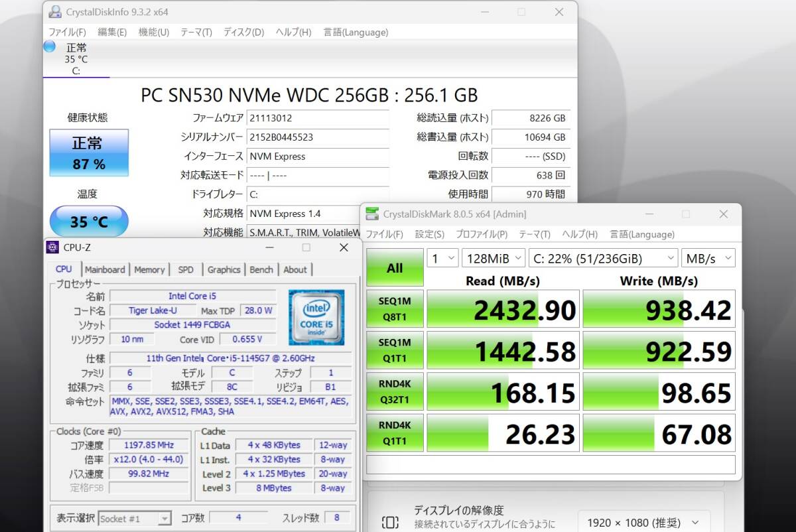This screenshot has height=532, width=796.
Task: Open 言語(Language) menu in CrystalDiskInfo
Action: [x=356, y=32]
